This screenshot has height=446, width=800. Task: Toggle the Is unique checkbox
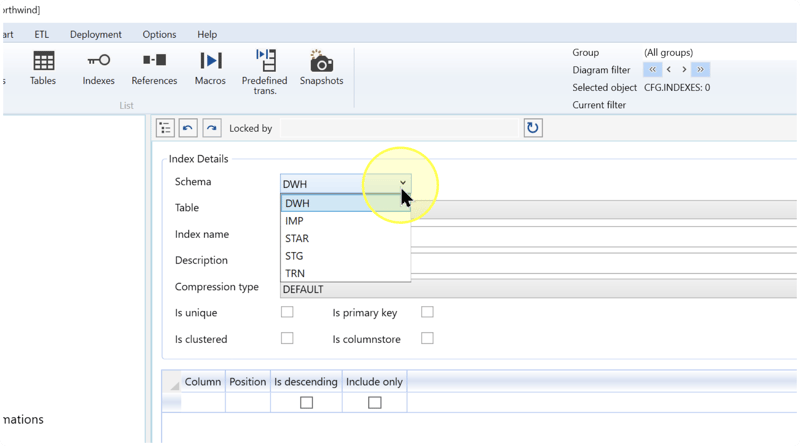(x=287, y=312)
